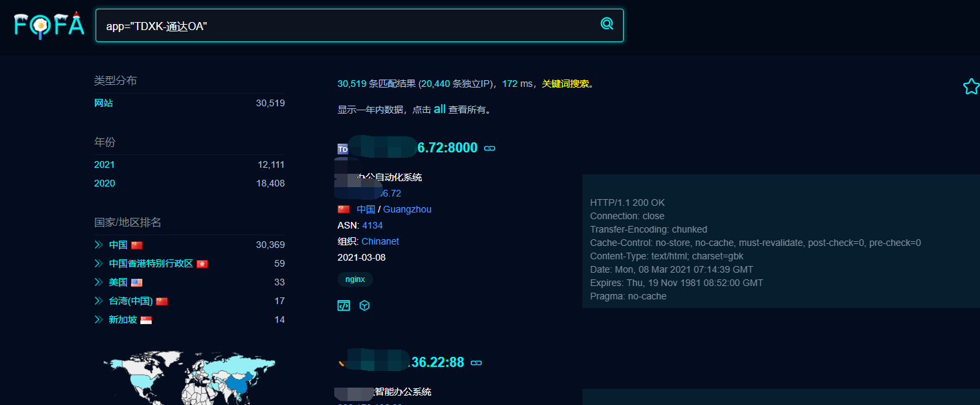Filter results by year 2020
The height and width of the screenshot is (405, 980).
(x=104, y=183)
